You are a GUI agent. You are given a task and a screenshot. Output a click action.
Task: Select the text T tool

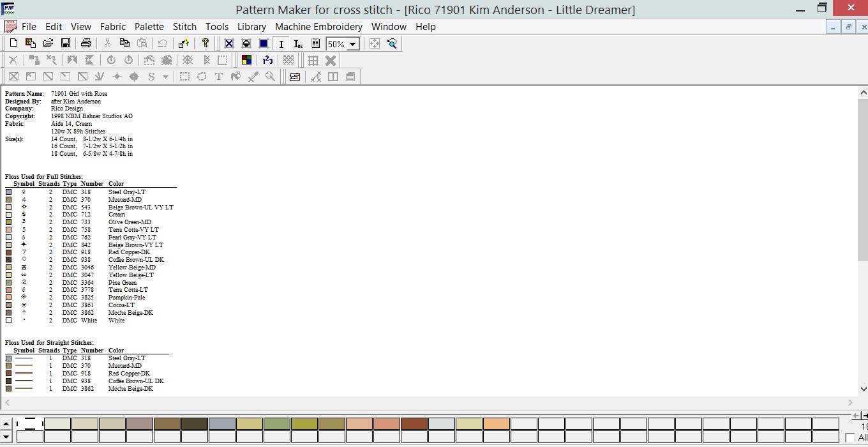tap(219, 77)
